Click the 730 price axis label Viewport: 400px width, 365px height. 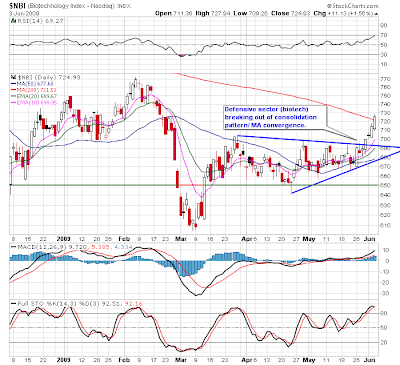click(385, 113)
